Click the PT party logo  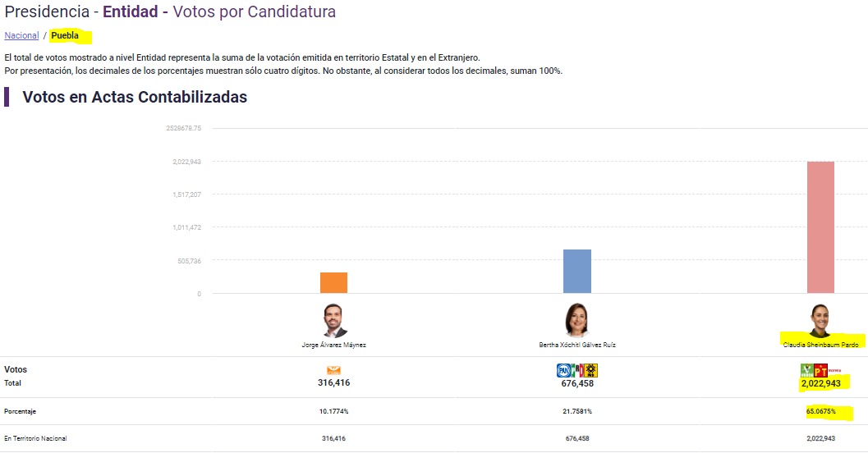pyautogui.click(x=820, y=371)
